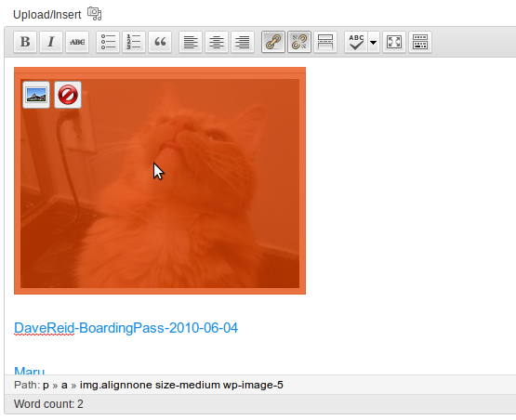This screenshot has width=516, height=420.
Task: Insert ordered numbered list
Action: 134,42
